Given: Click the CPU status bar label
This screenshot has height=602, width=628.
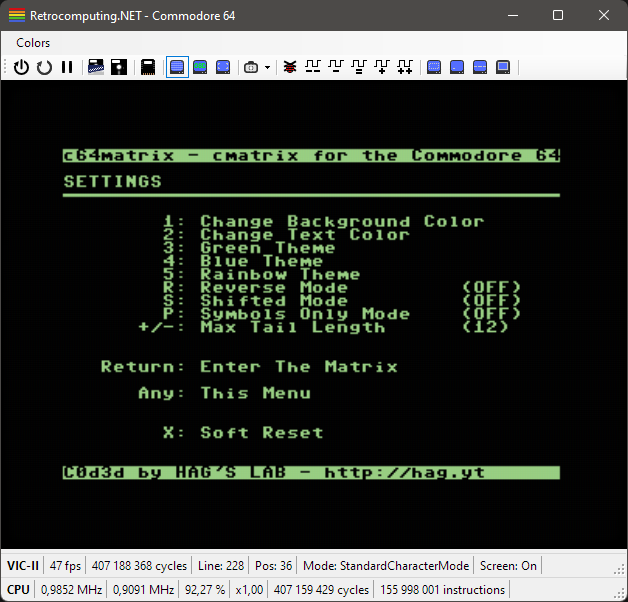Looking at the screenshot, I should (x=18, y=590).
